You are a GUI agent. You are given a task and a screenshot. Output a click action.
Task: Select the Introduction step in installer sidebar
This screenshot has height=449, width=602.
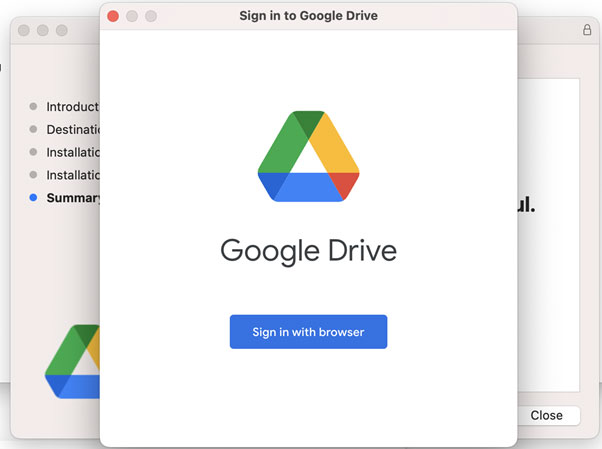(x=72, y=107)
